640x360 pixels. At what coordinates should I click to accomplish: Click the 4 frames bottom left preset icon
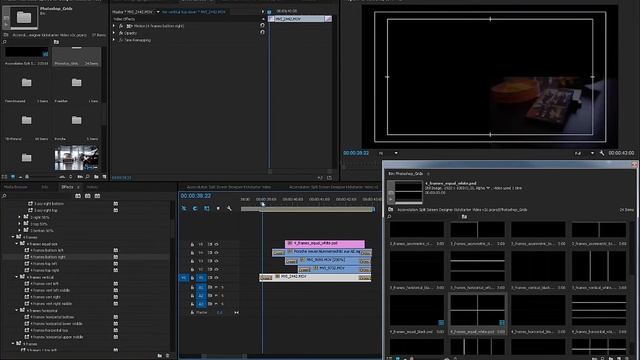27,250
